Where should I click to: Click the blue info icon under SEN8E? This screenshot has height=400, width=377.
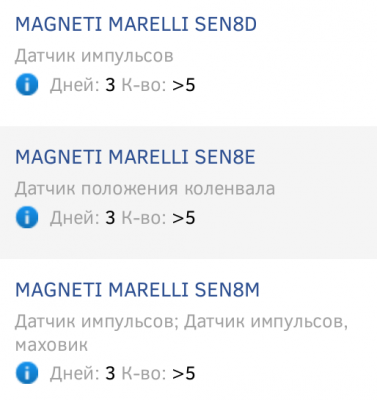(27, 217)
